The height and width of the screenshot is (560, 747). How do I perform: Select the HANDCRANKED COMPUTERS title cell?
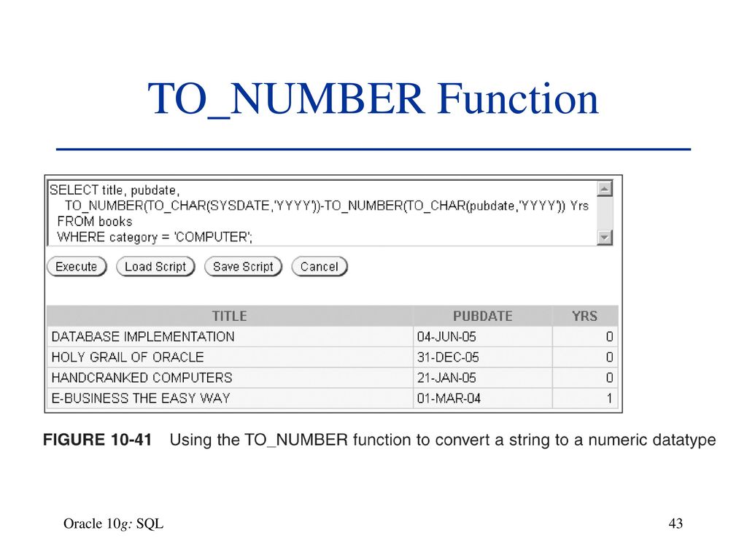pos(230,378)
